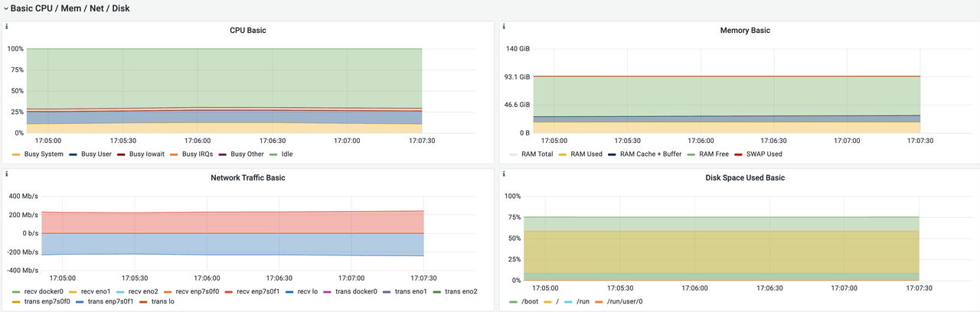Toggle the /run/user/0 disk series
Image resolution: width=980 pixels, height=312 pixels.
point(624,301)
